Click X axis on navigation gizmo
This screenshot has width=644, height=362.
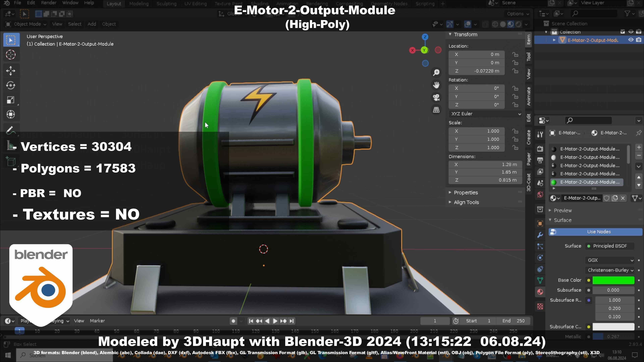coord(413,50)
